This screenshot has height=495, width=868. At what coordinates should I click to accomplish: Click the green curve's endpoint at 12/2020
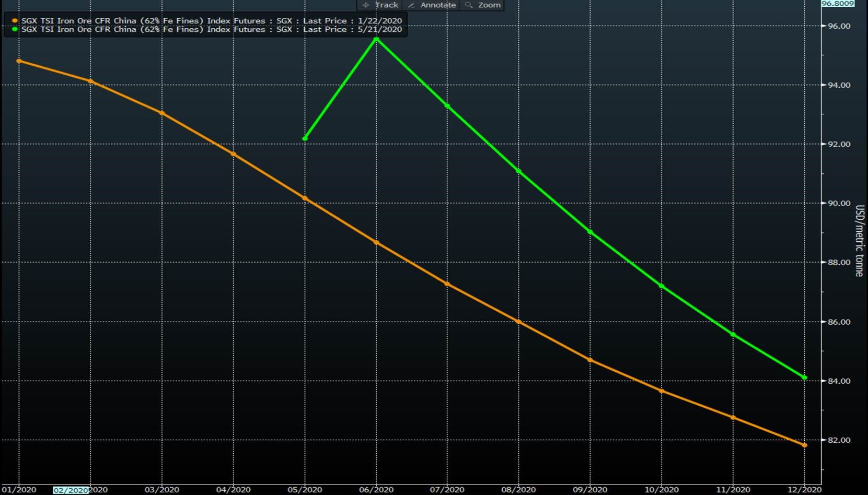[805, 378]
